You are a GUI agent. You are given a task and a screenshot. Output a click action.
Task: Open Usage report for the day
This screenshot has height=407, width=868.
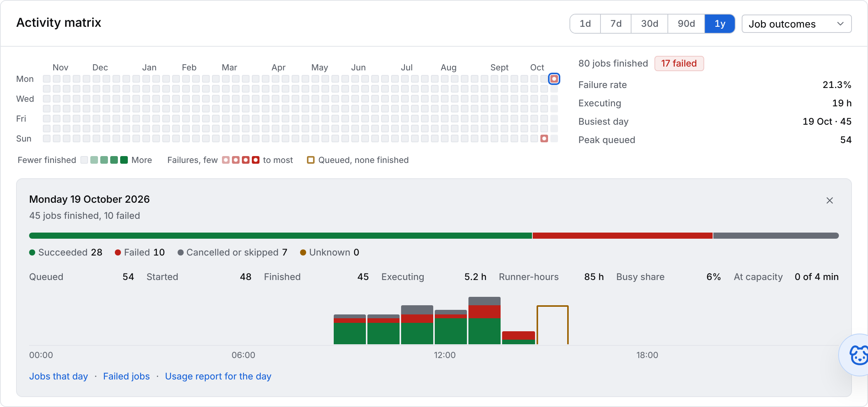pyautogui.click(x=218, y=376)
